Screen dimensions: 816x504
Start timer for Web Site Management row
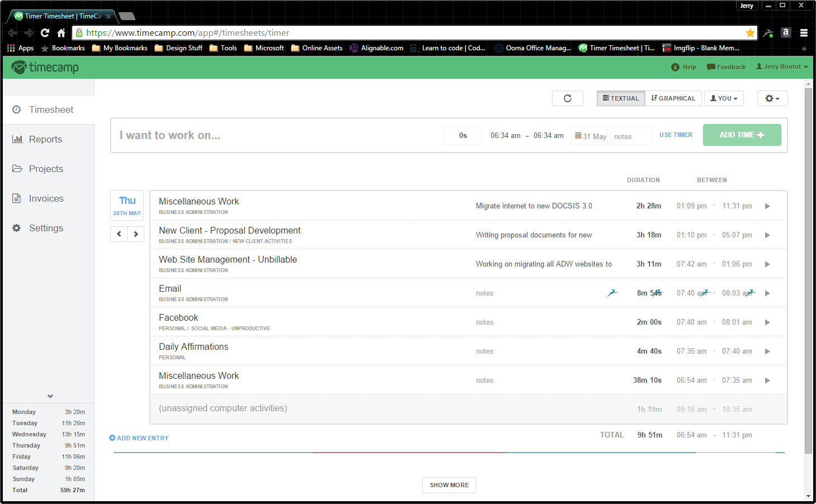(x=767, y=264)
